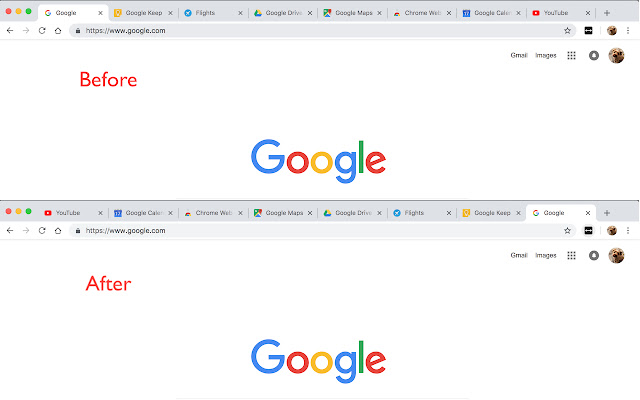The image size is (640, 400).
Task: Click the back arrow in the top browser
Action: pos(10,31)
